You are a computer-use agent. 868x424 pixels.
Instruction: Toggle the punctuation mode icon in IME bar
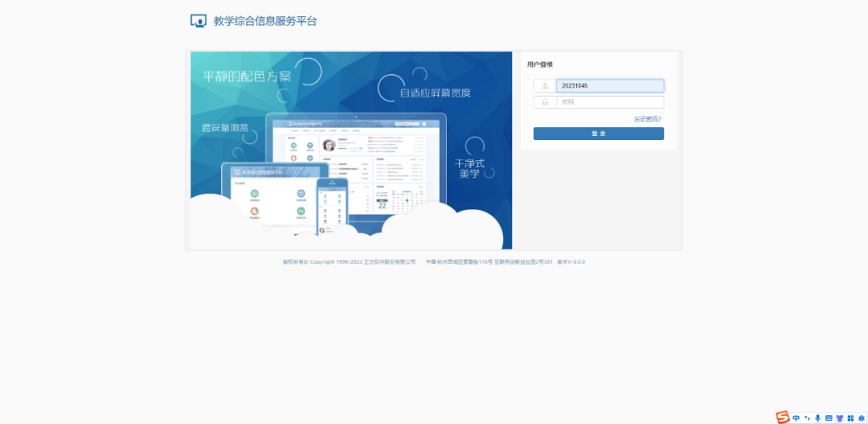click(x=807, y=418)
